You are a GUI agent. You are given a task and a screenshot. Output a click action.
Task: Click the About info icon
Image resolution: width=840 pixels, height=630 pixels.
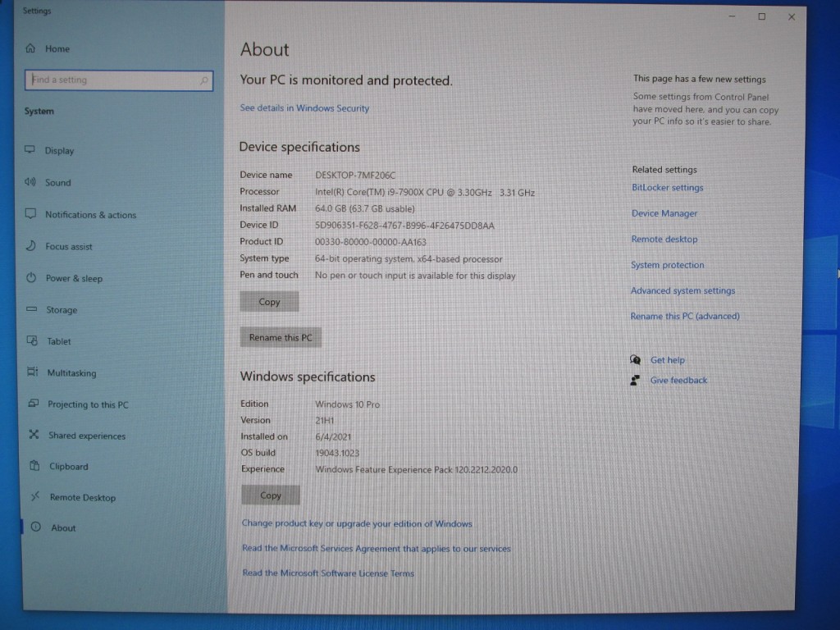point(36,527)
